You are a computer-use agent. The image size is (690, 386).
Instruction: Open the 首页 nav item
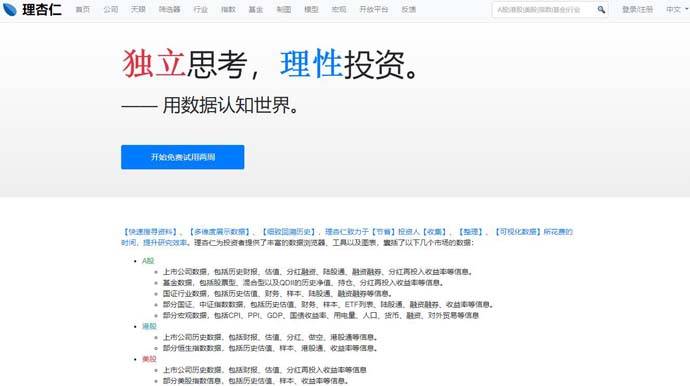coord(83,9)
